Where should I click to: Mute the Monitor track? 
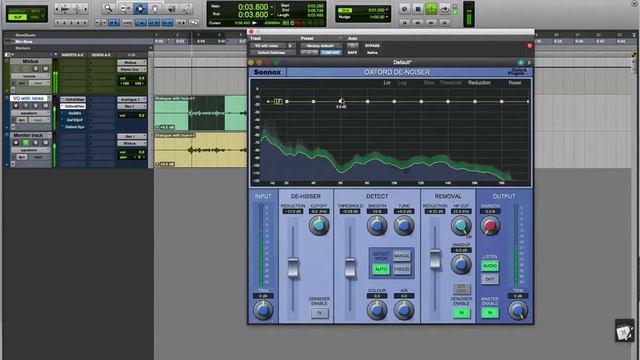pyautogui.click(x=45, y=142)
